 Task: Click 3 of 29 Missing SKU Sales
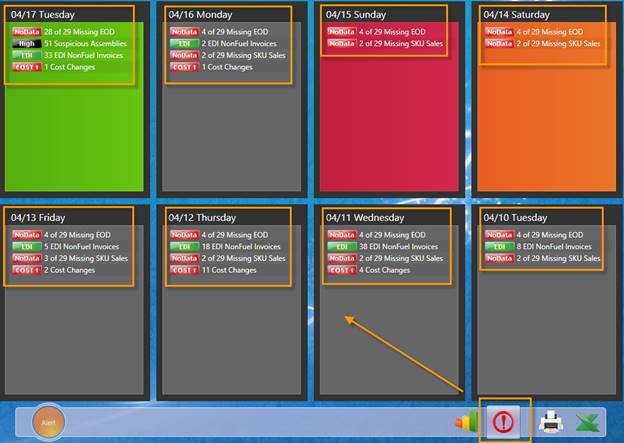coord(85,258)
